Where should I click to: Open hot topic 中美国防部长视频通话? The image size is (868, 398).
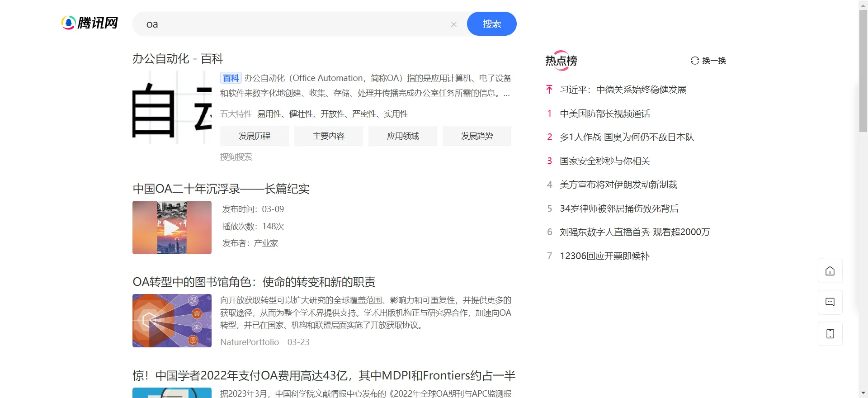point(605,114)
